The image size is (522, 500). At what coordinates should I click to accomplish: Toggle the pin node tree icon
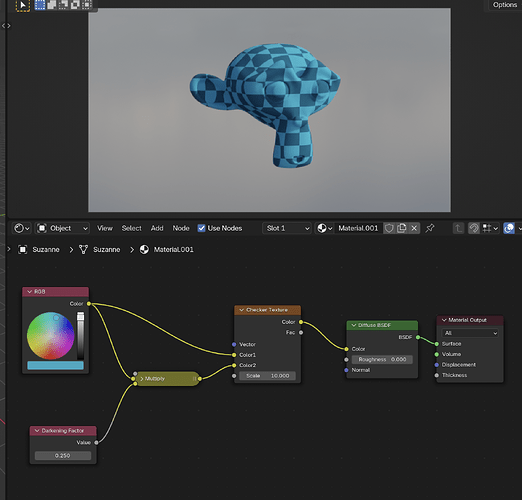(430, 228)
